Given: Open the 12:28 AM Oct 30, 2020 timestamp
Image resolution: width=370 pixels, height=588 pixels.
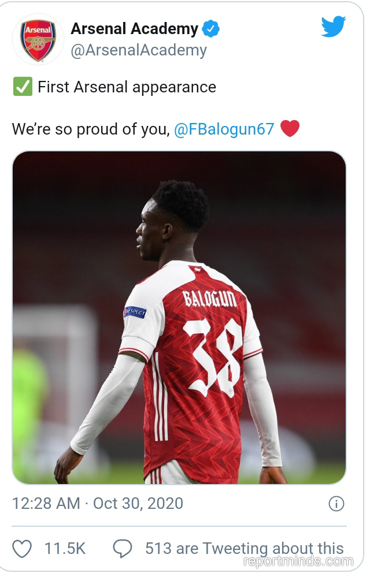Looking at the screenshot, I should tap(98, 503).
